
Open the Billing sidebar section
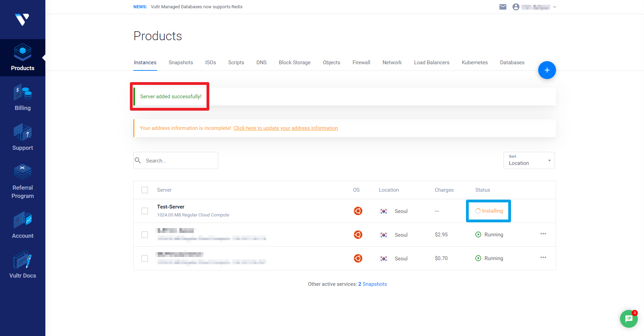click(23, 98)
